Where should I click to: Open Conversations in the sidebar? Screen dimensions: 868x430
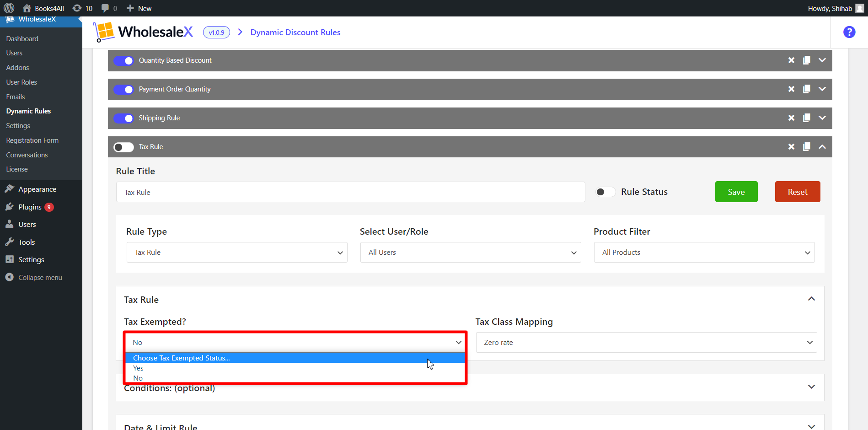[x=27, y=155]
